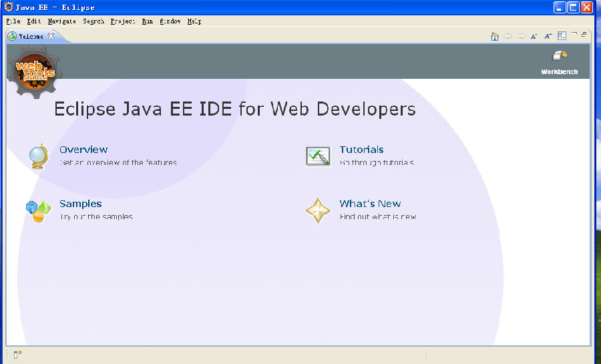Minimize the Welcome view pane
Image resolution: width=601 pixels, height=364 pixels.
tap(574, 33)
